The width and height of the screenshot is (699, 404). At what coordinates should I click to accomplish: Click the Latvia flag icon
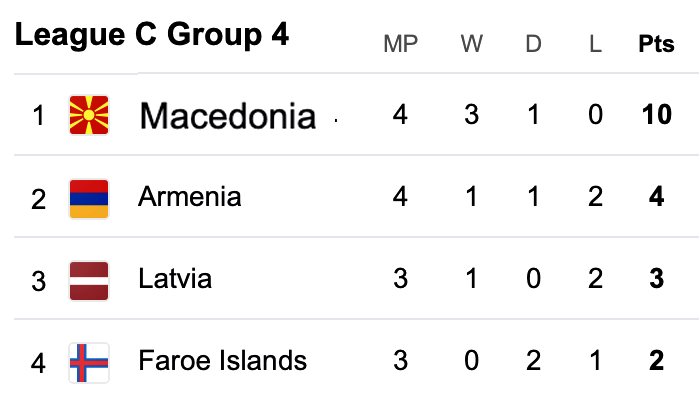(x=89, y=278)
